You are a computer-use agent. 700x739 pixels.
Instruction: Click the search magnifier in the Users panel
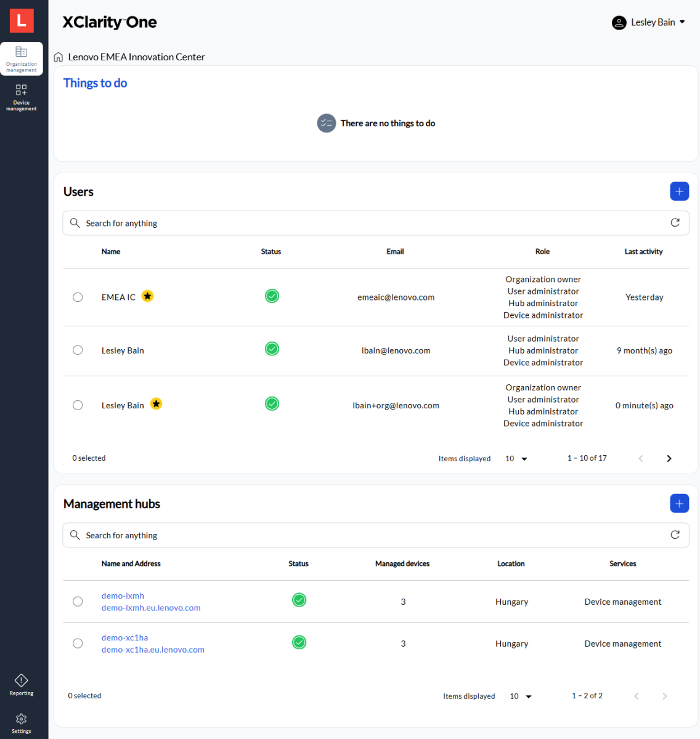(x=75, y=222)
